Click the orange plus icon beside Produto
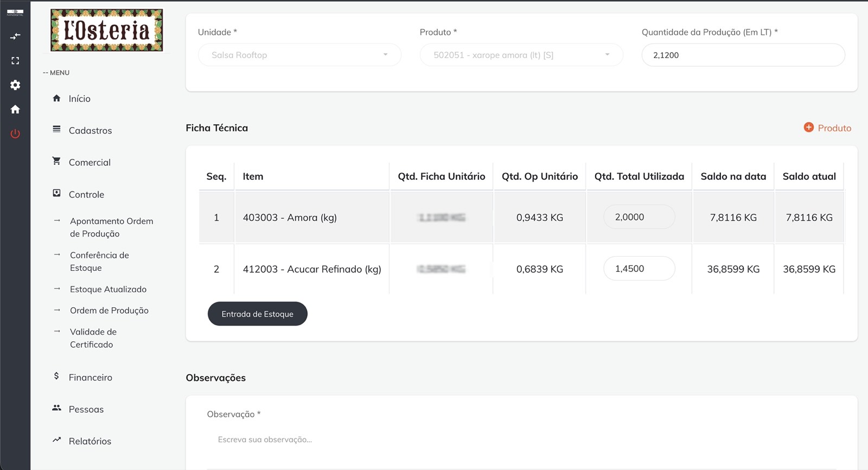The height and width of the screenshot is (470, 868). coord(808,128)
